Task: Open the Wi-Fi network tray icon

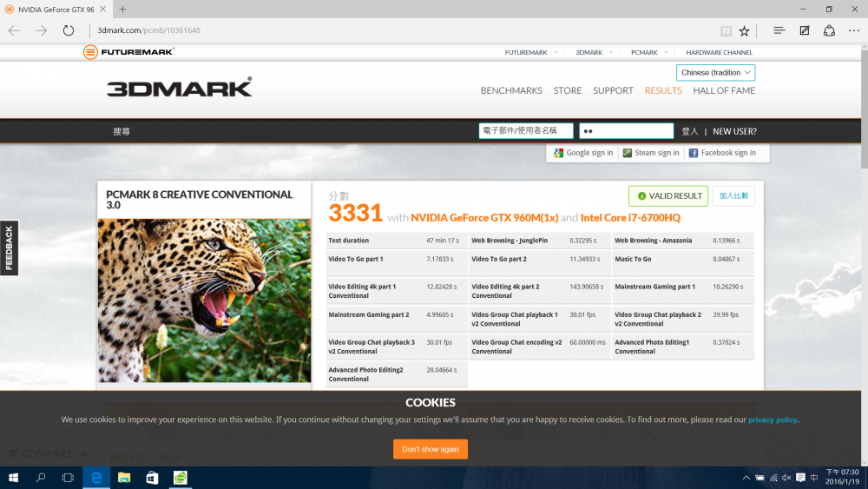Action: (773, 478)
